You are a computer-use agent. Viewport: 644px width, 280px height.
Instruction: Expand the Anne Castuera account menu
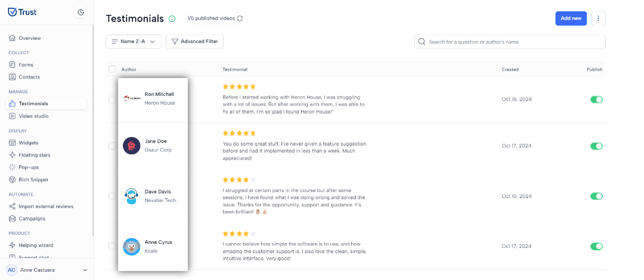[x=85, y=270]
